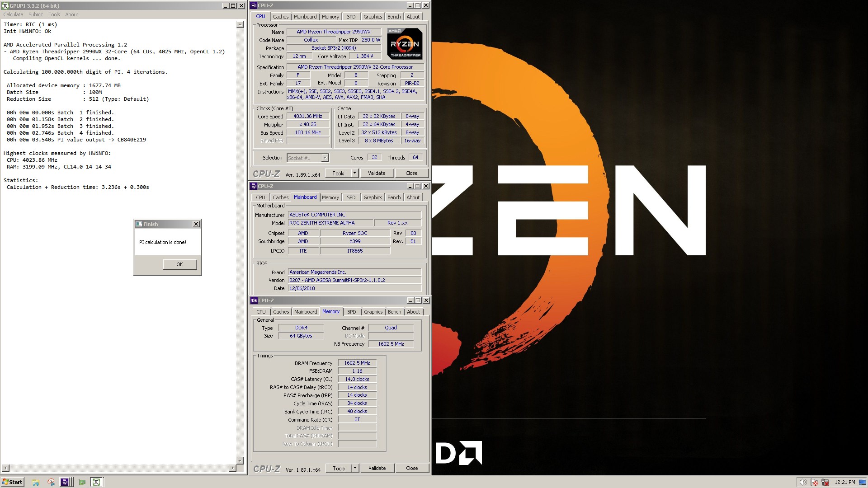Expand Tools dropdown arrow in top CPU-Z window
Image resolution: width=868 pixels, height=488 pixels.
(355, 173)
